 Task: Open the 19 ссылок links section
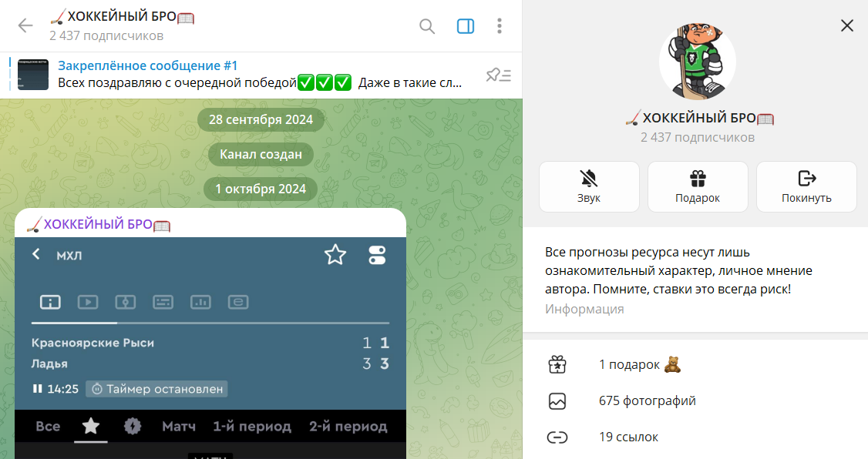point(695,437)
